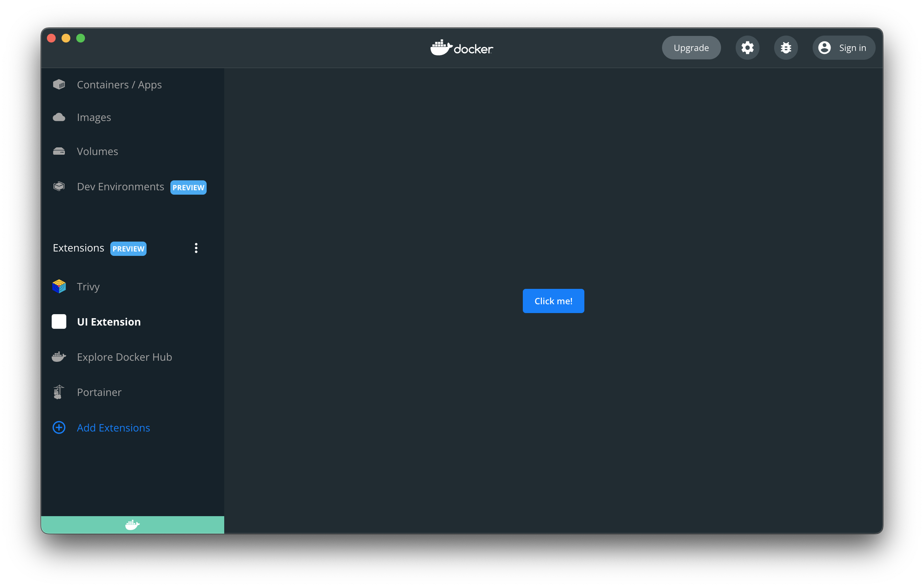This screenshot has height=588, width=924.
Task: Click the Add Extensions plus icon
Action: pyautogui.click(x=59, y=427)
